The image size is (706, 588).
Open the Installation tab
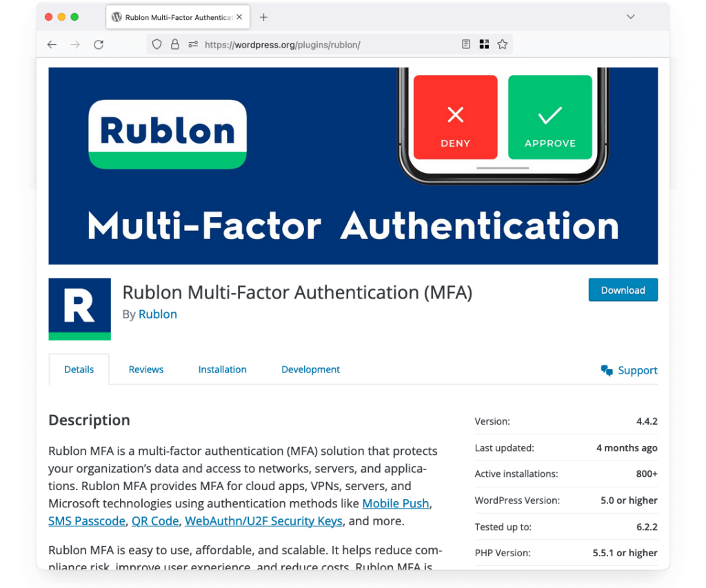[x=223, y=369]
